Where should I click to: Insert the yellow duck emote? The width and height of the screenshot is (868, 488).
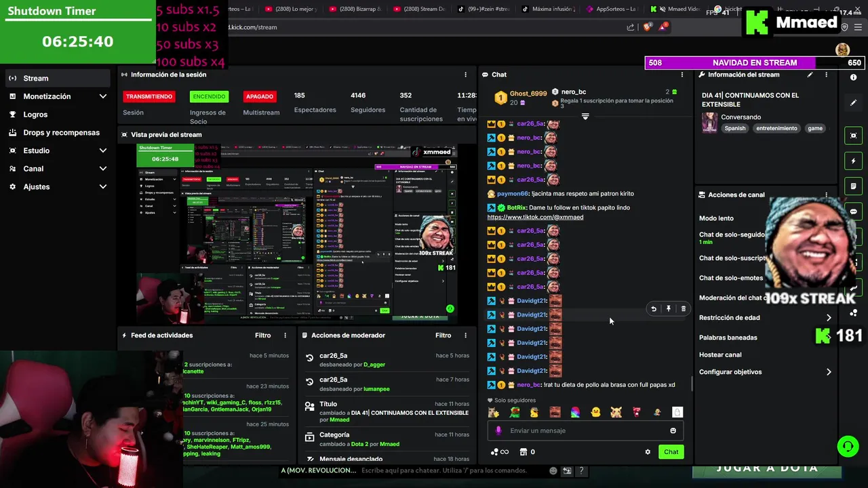tap(595, 412)
